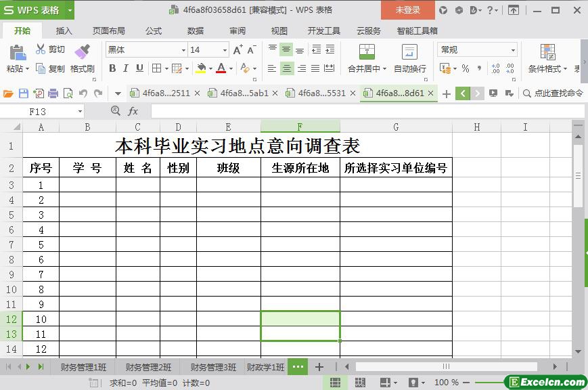Screen dimensions: 588x390
Task: Click the fx insert function icon
Action: pos(133,111)
